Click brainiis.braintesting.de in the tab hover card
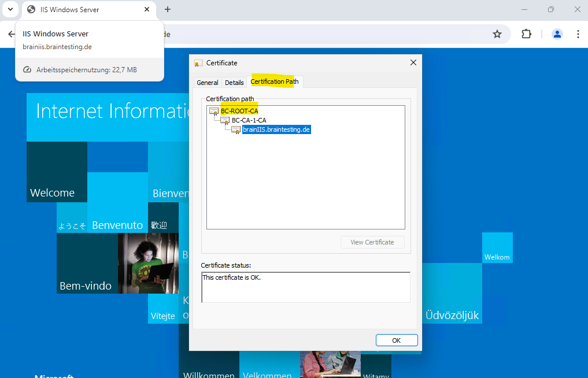 point(57,47)
